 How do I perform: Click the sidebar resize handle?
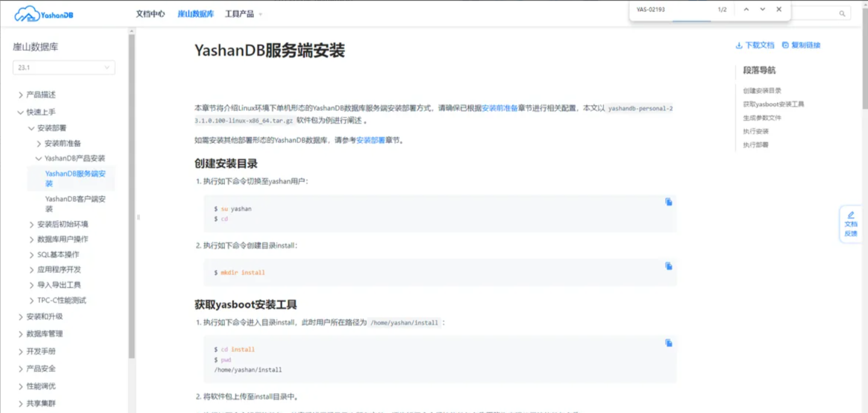tap(139, 218)
